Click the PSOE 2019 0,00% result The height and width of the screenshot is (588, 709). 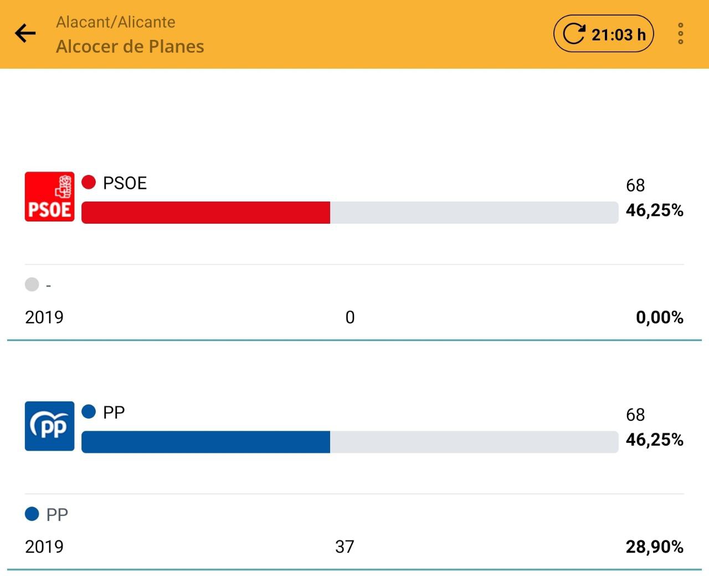(659, 318)
